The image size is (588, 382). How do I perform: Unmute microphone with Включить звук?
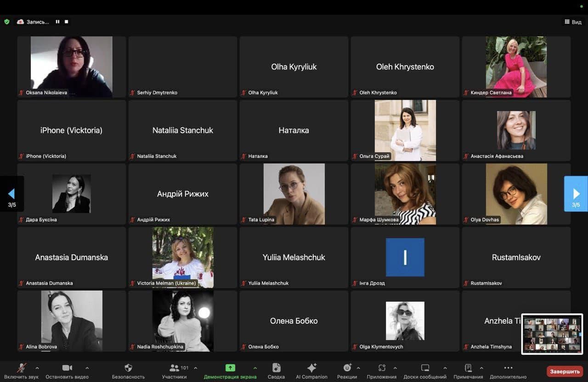coord(22,368)
